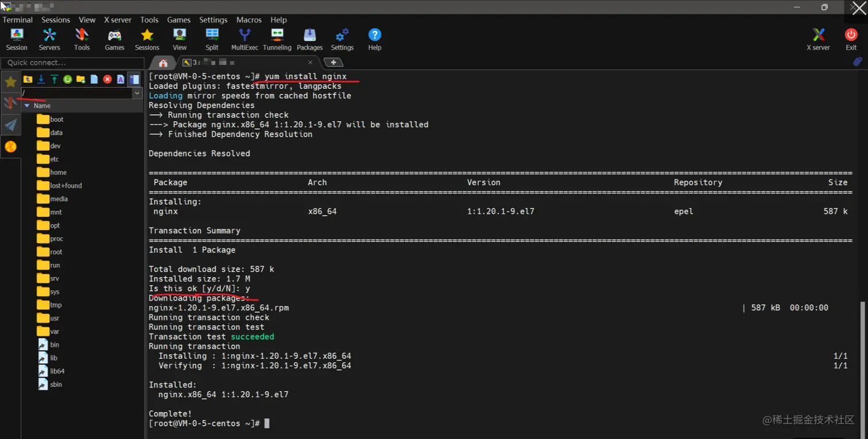The width and height of the screenshot is (868, 439).
Task: Toggle the X server icon
Action: [818, 40]
